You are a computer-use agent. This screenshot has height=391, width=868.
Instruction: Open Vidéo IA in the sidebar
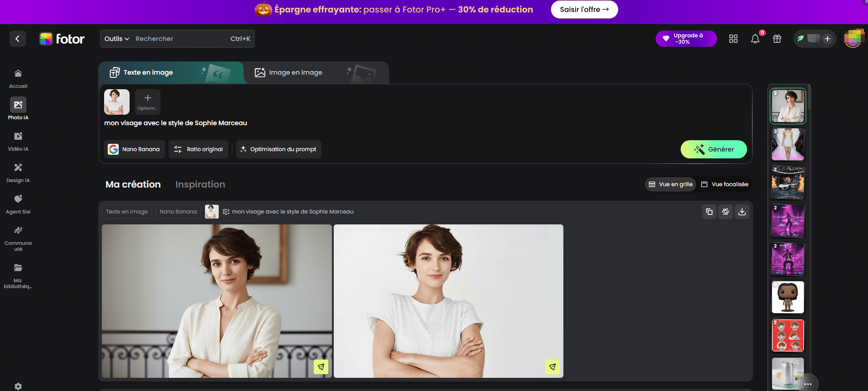(18, 141)
